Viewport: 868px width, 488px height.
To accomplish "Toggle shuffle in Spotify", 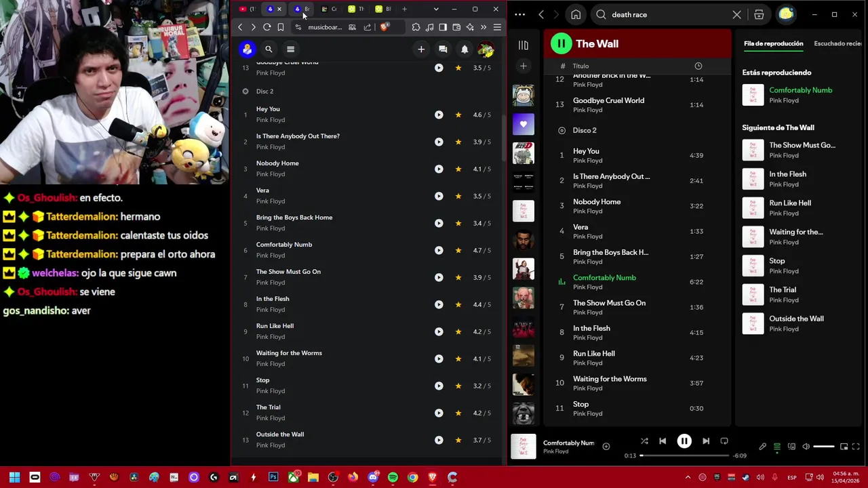I will click(x=644, y=441).
